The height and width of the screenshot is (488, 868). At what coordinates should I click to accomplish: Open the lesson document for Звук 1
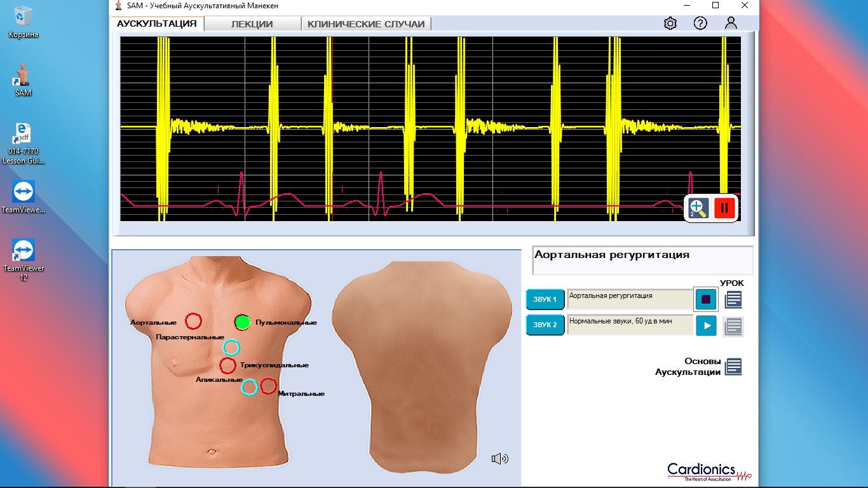click(x=733, y=299)
